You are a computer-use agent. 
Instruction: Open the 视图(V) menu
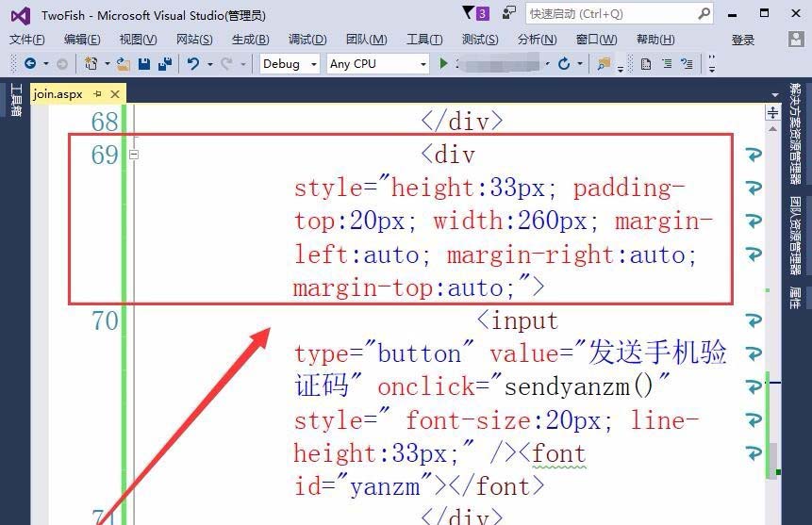[x=138, y=40]
